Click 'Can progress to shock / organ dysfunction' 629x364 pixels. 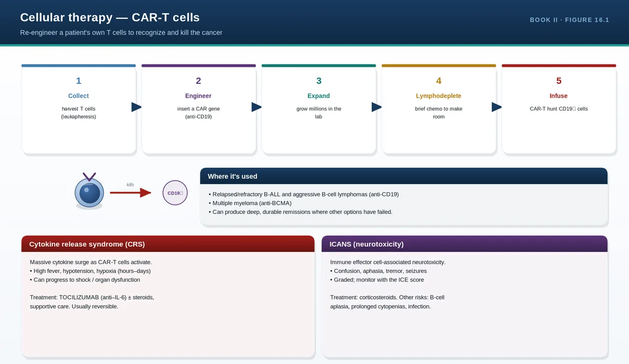pos(85,280)
